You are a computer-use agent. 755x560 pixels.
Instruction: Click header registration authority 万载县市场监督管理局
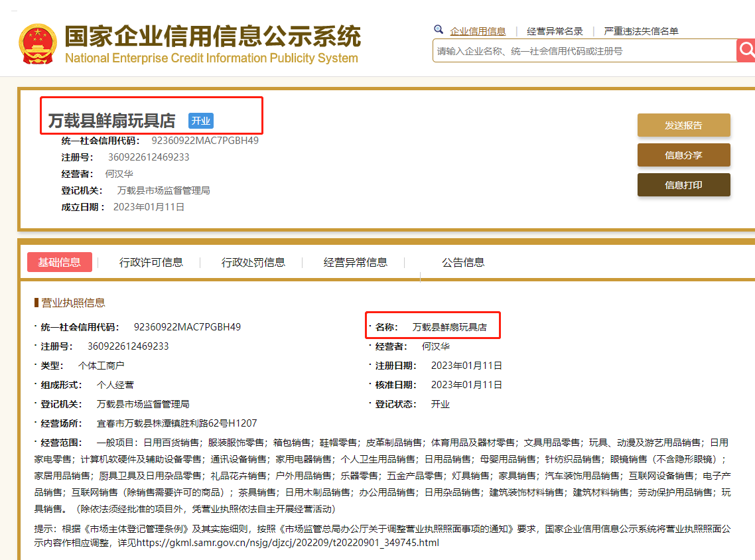pos(163,190)
